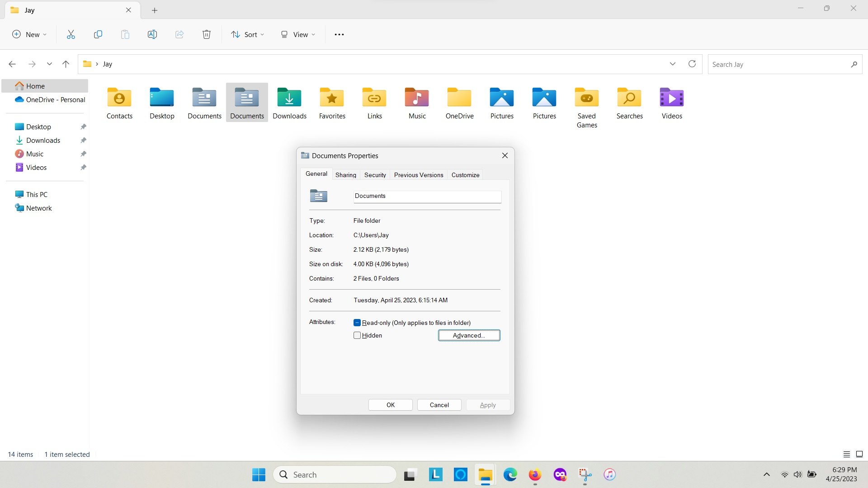Viewport: 868px width, 488px height.
Task: Open the See more ellipsis menu
Action: (339, 34)
